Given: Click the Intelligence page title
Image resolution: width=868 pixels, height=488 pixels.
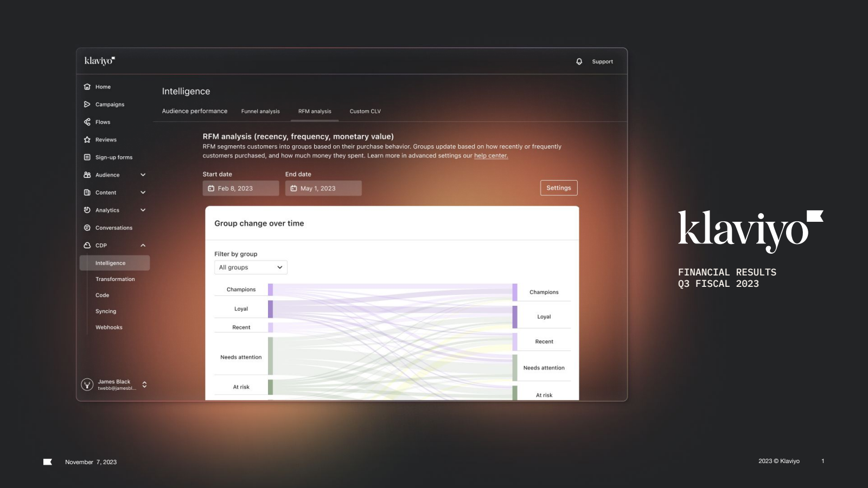Looking at the screenshot, I should (x=186, y=91).
